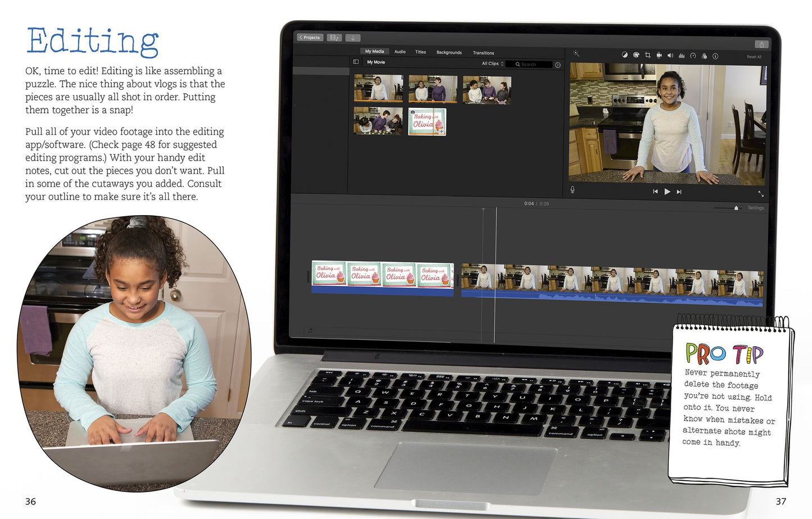Screen dimensions: 812x519
Task: Click the timeline zoom slider handle
Action: tap(736, 208)
